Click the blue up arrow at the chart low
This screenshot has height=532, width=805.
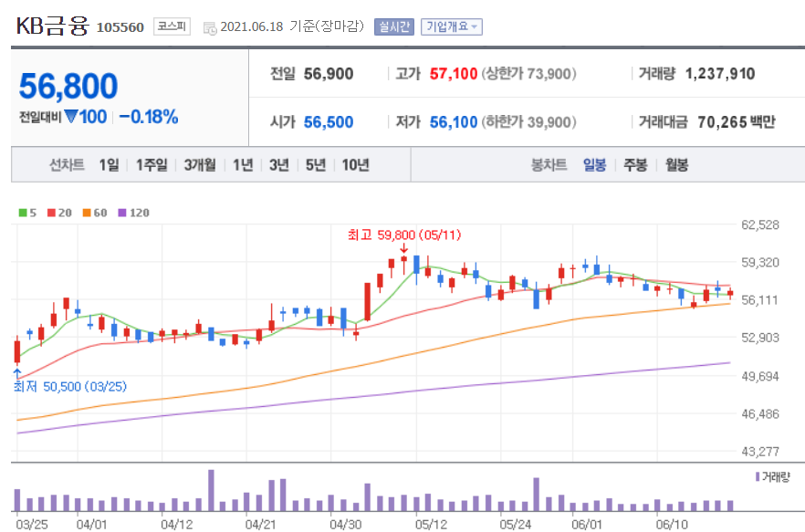[x=17, y=373]
